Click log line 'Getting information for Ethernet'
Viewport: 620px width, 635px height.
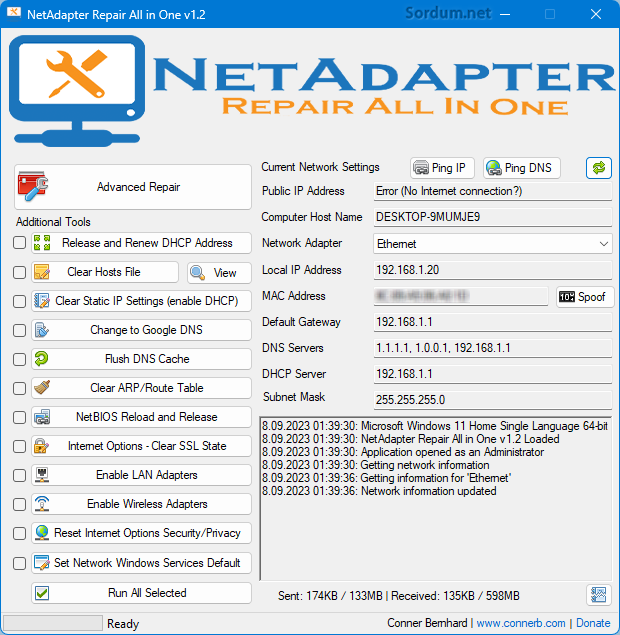click(x=386, y=478)
